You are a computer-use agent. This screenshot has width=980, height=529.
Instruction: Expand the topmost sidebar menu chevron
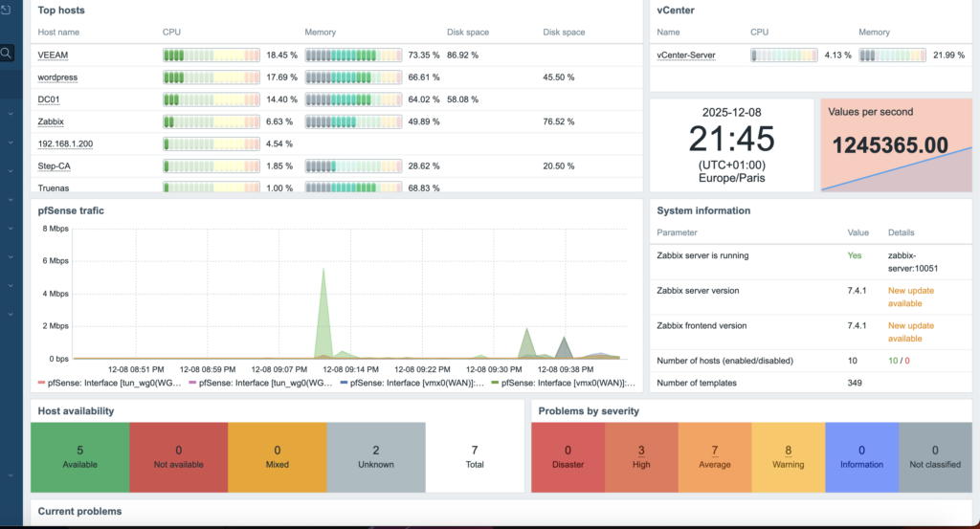click(10, 113)
